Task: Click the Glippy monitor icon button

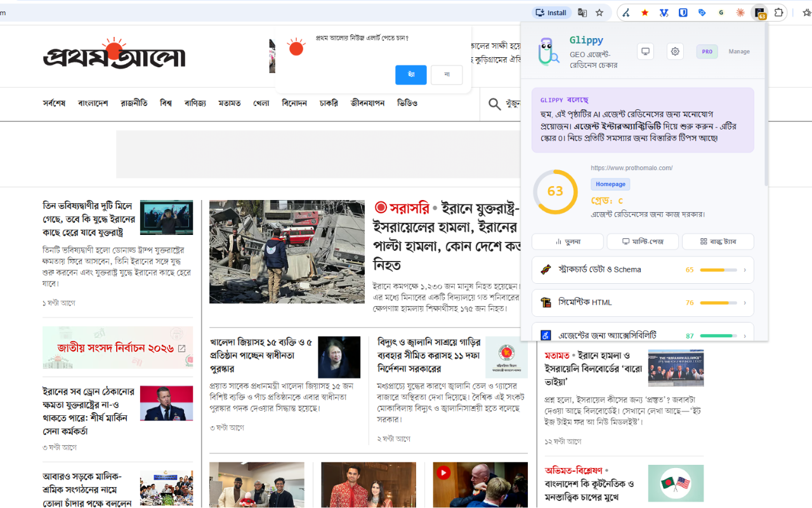Action: pos(645,51)
